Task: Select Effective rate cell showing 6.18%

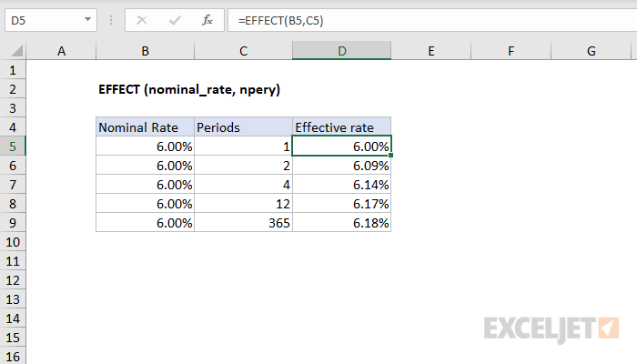Action: coord(341,223)
